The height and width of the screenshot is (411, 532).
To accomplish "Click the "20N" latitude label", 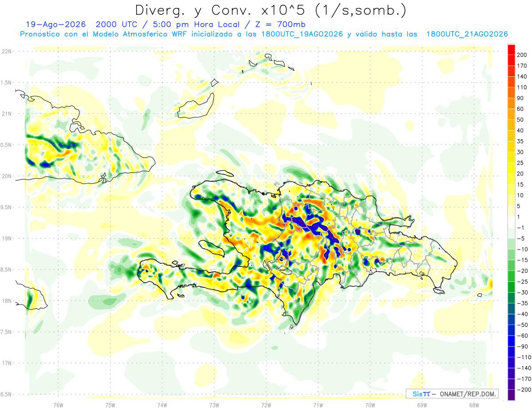I will click(6, 176).
